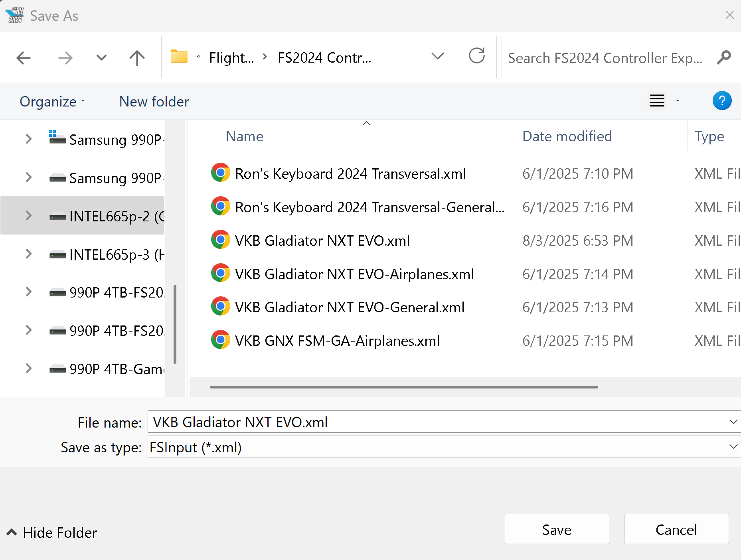741x560 pixels.
Task: Click the folder icon in address bar
Action: tap(179, 57)
